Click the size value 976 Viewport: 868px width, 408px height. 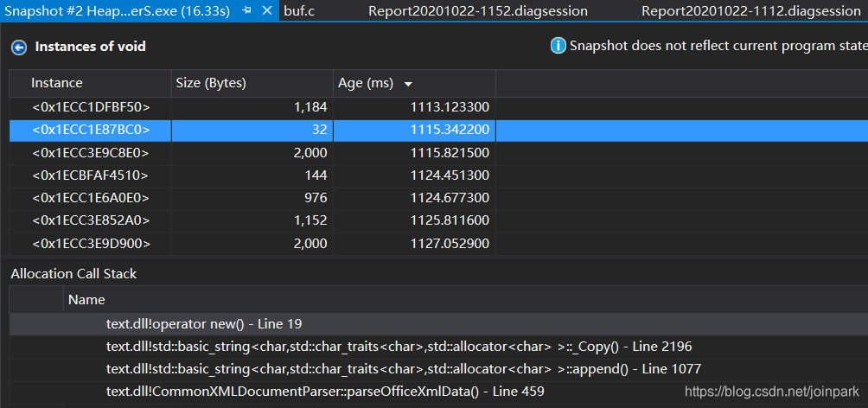pyautogui.click(x=315, y=198)
